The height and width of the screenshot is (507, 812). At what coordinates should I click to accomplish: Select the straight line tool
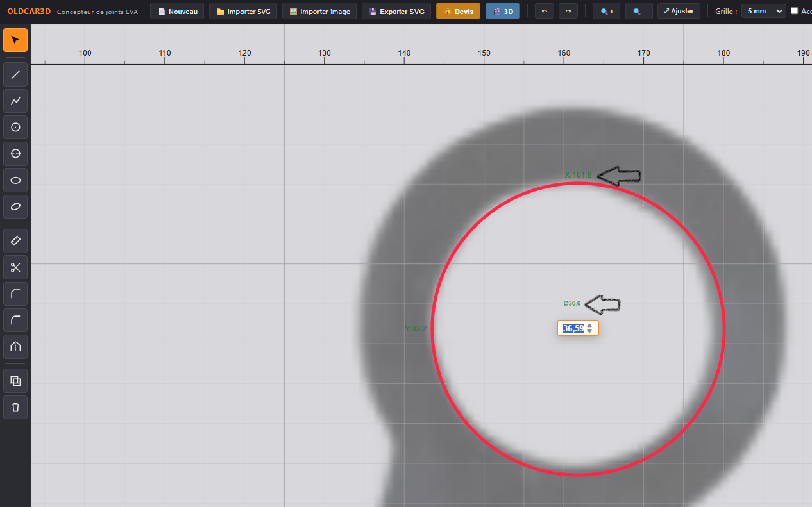point(15,74)
